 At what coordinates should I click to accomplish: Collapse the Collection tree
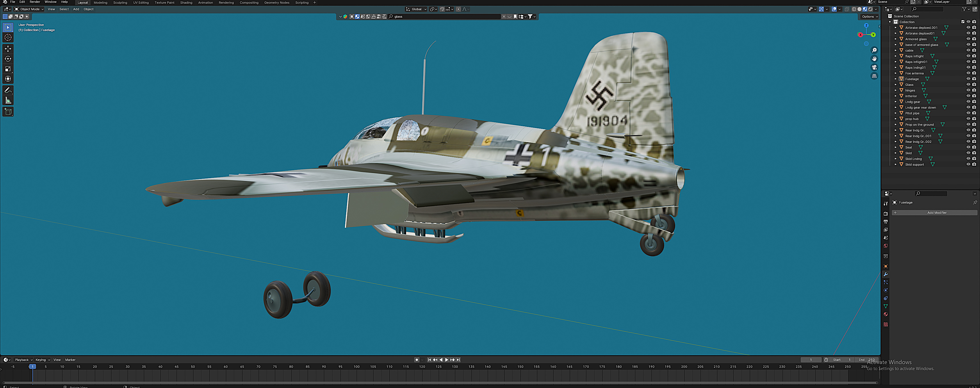click(x=890, y=22)
